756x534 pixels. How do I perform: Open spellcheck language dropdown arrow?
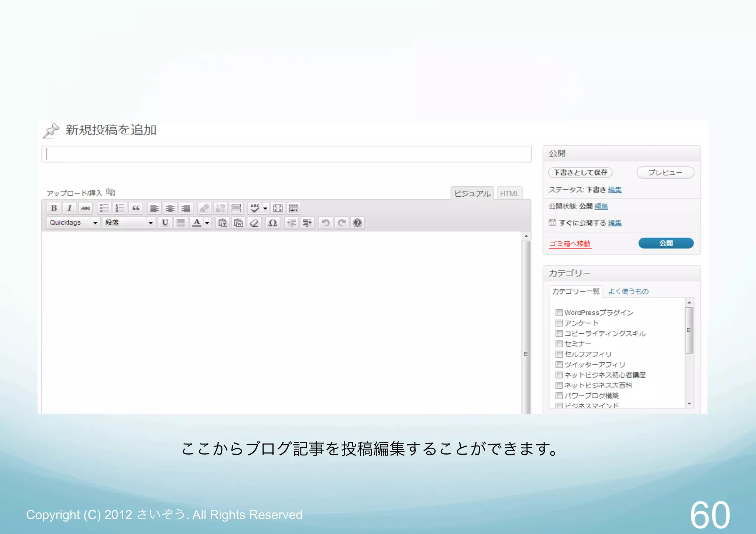tap(265, 208)
